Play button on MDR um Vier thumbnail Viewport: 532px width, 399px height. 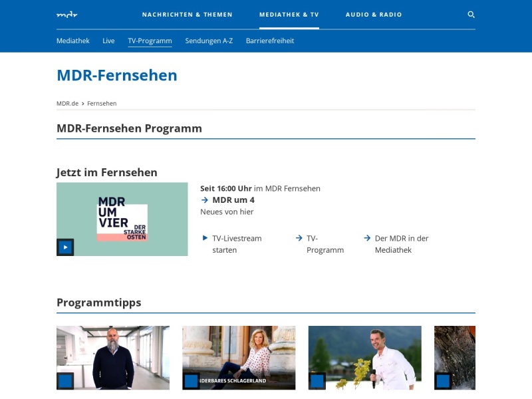(x=65, y=247)
